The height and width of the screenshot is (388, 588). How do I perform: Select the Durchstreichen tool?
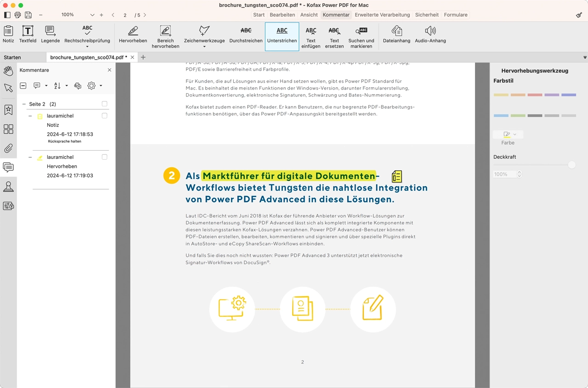[x=246, y=34]
